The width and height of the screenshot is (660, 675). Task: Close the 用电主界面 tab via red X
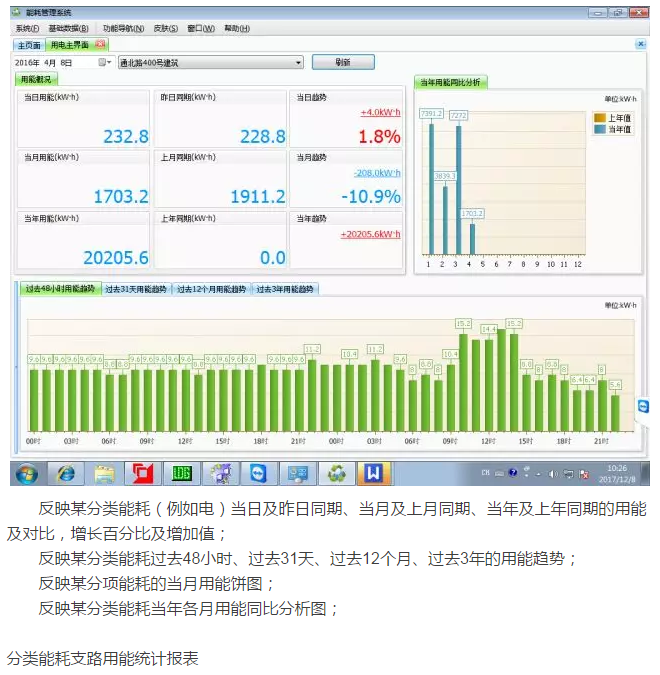tap(100, 43)
